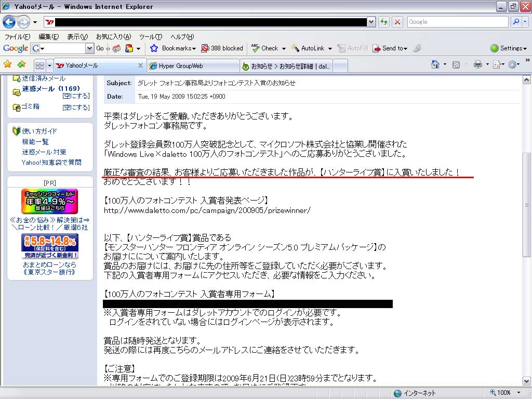Open the 表示(V) menu

click(77, 37)
